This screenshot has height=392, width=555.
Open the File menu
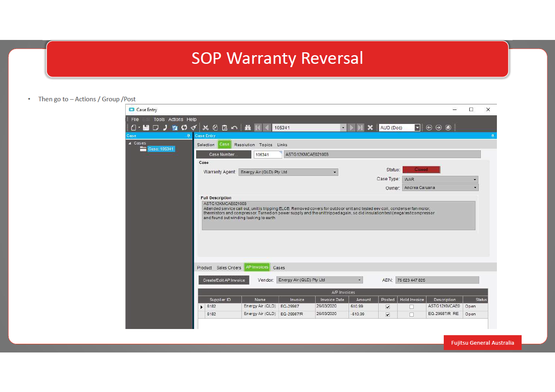(135, 119)
